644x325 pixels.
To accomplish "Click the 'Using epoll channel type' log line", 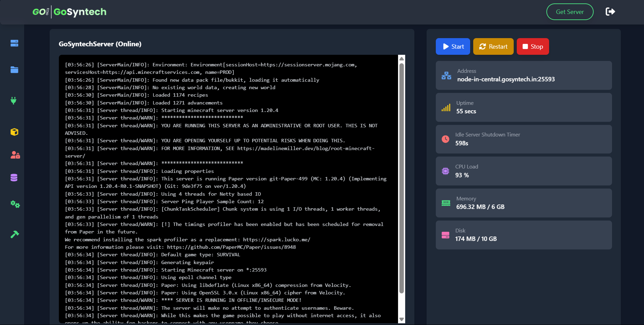I will [x=148, y=277].
